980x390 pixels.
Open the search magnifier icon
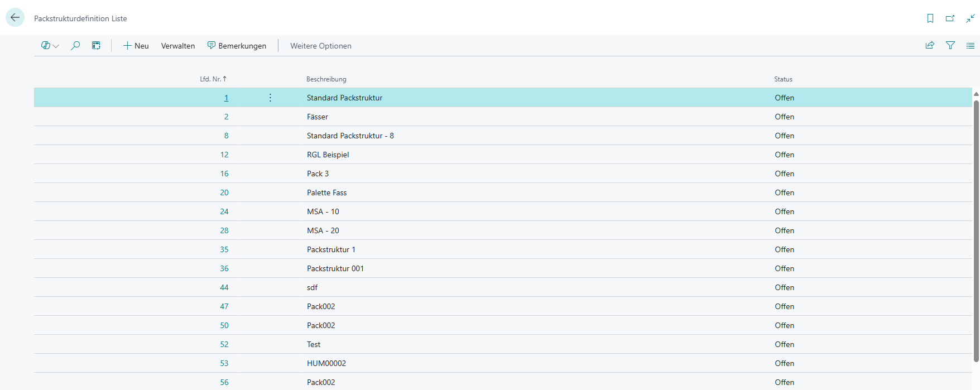pyautogui.click(x=75, y=46)
